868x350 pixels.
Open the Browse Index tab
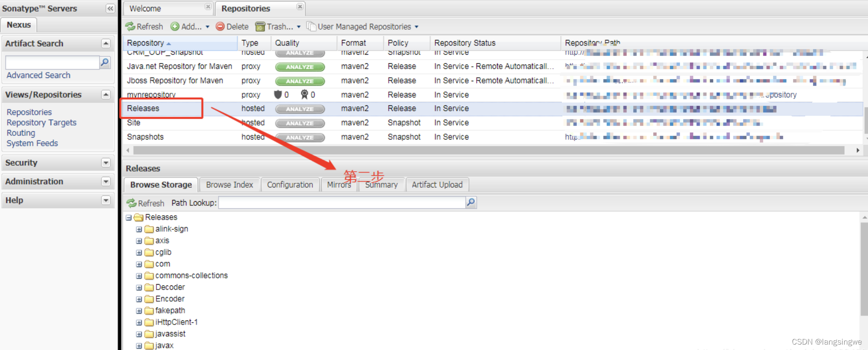[229, 185]
